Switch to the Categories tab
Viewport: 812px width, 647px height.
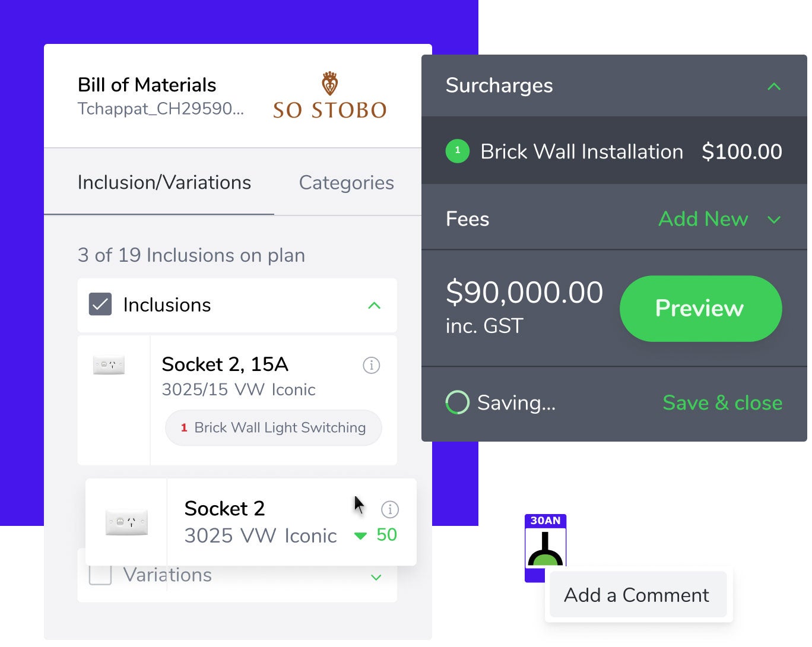tap(346, 182)
